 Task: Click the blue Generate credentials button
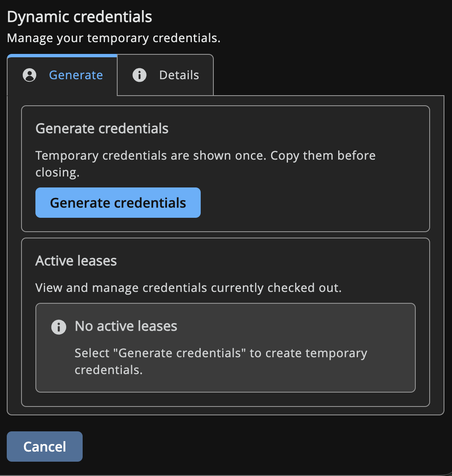[118, 203]
